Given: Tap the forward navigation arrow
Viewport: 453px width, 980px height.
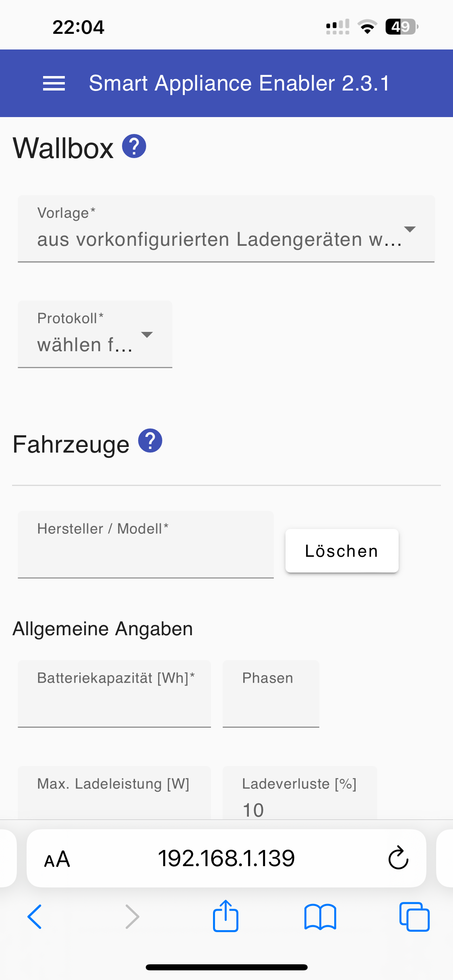Looking at the screenshot, I should [132, 917].
